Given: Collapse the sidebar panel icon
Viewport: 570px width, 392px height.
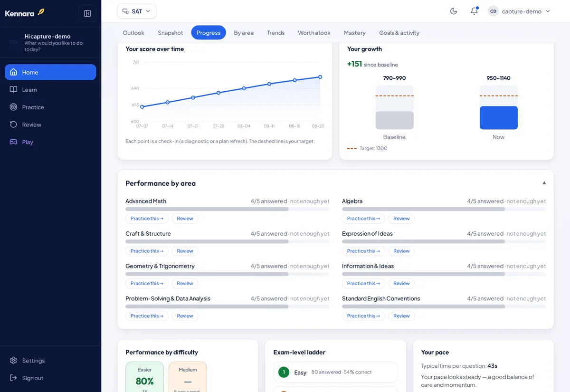Looking at the screenshot, I should point(87,13).
